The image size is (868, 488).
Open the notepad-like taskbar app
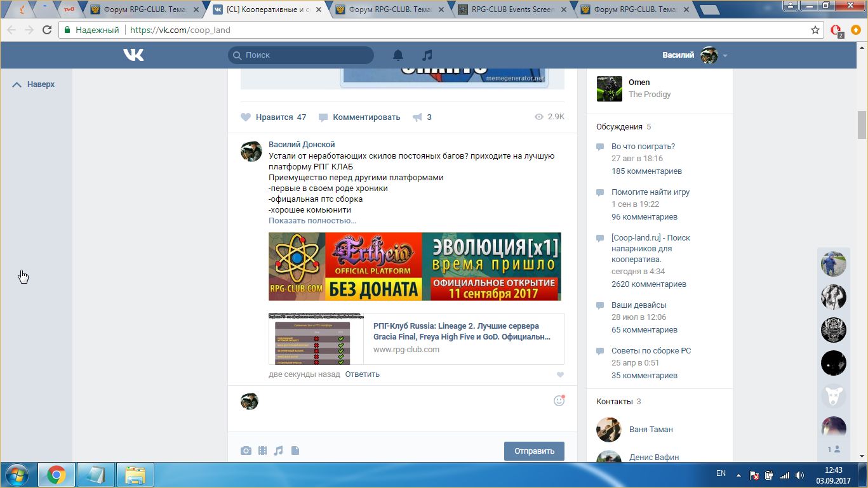pos(96,475)
